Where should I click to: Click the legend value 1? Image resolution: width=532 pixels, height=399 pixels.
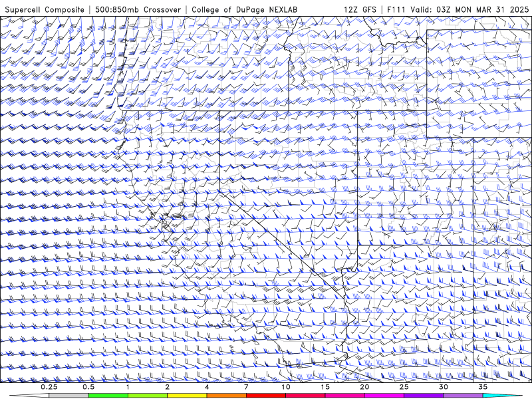click(128, 387)
